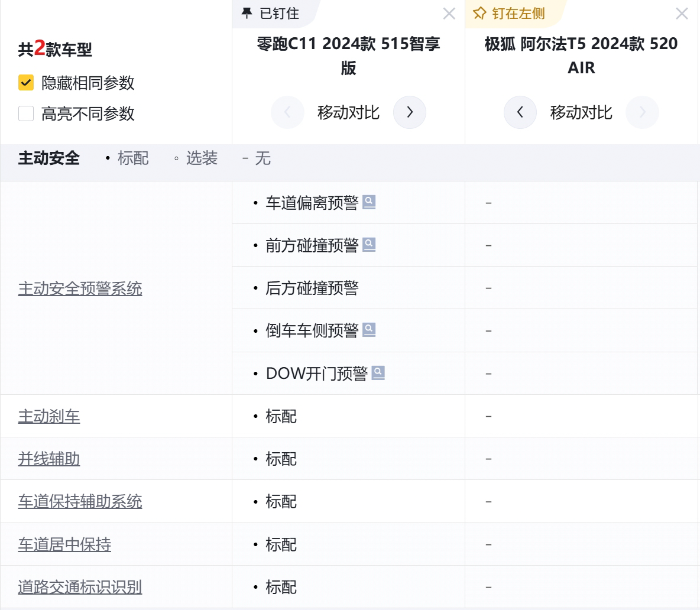Screen dimensions: 700x610
Task: Click the 标配 legend label in header
Action: [x=133, y=158]
